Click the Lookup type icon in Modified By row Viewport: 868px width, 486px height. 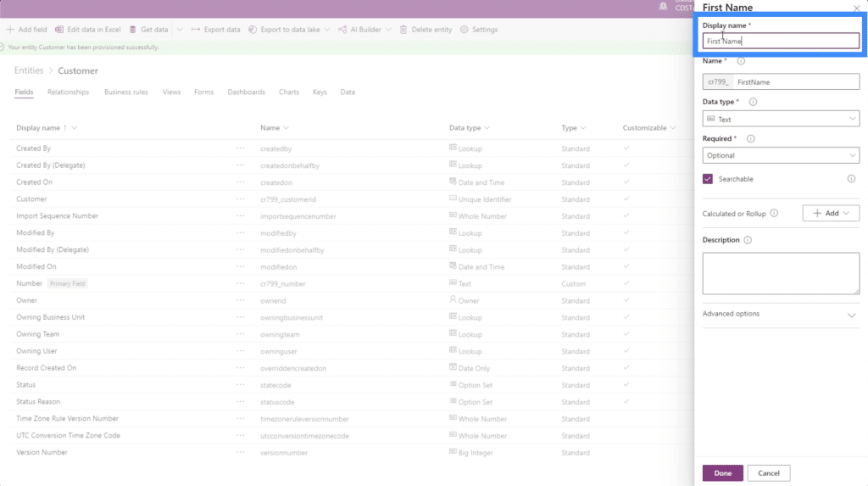453,232
